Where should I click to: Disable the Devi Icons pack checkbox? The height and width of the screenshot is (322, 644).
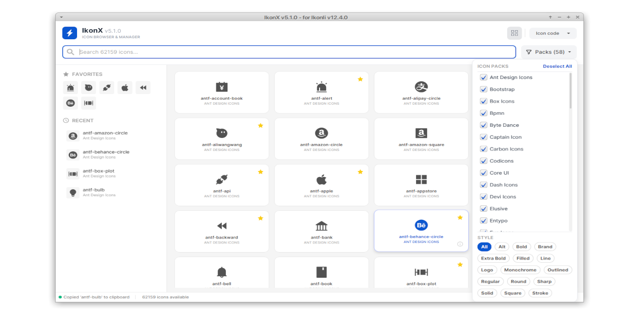click(484, 197)
